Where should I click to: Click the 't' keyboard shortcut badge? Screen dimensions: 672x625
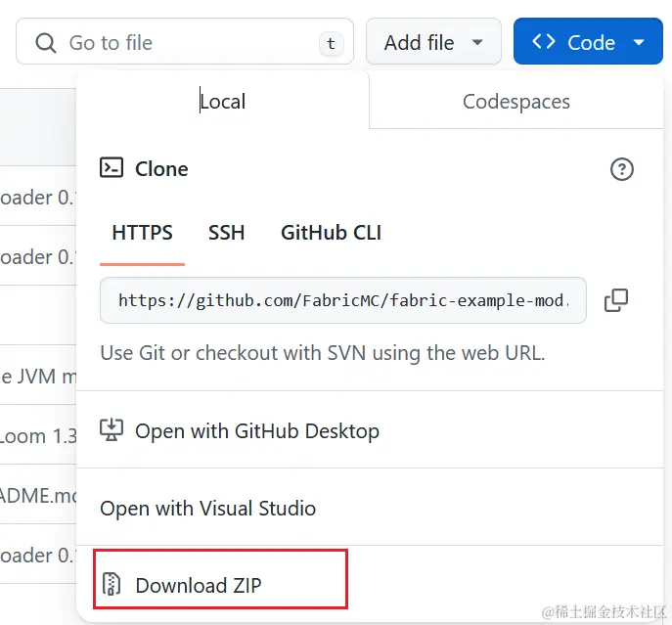331,43
